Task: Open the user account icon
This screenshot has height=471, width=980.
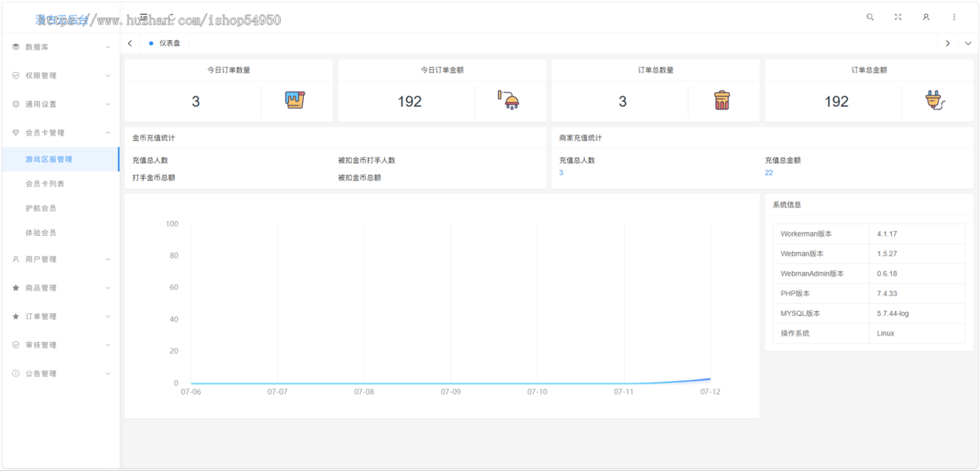Action: 926,17
